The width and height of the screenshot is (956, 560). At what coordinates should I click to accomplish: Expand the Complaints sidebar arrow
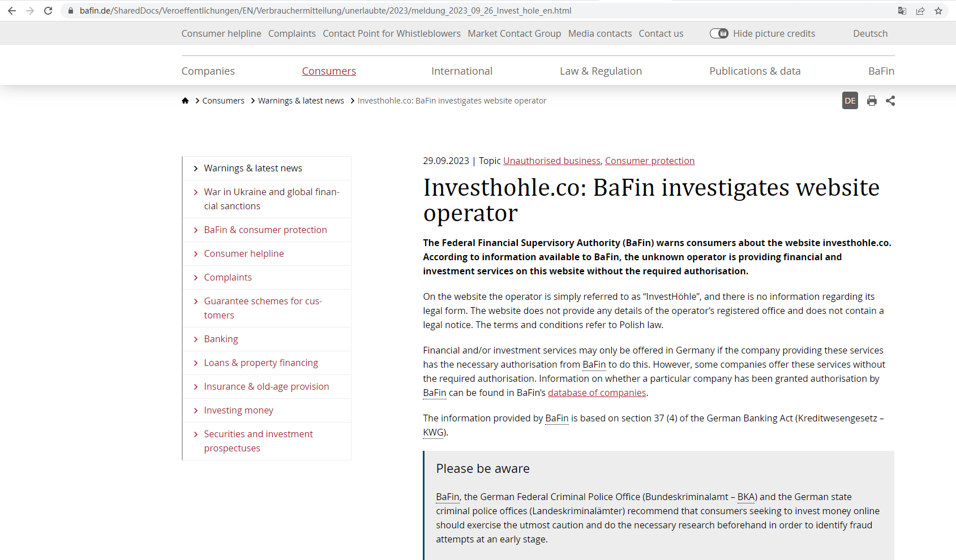point(196,278)
